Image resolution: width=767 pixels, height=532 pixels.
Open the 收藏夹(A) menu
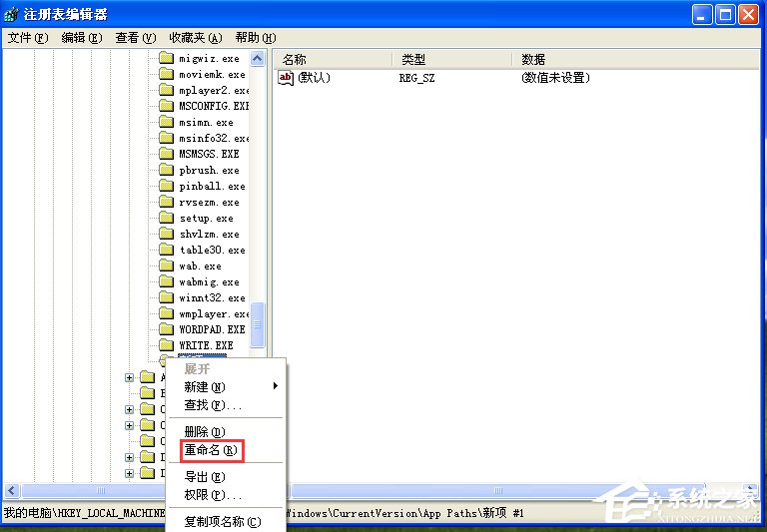[195, 38]
